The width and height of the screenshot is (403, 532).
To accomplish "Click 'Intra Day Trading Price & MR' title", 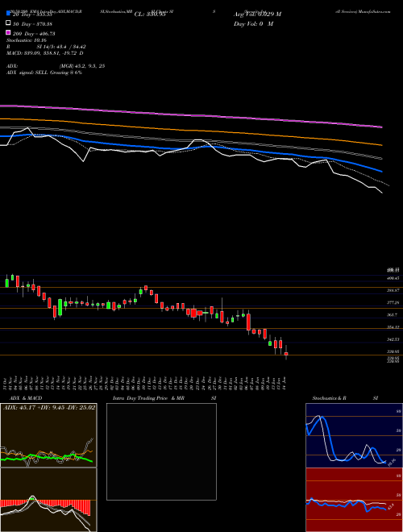I will point(148,398).
